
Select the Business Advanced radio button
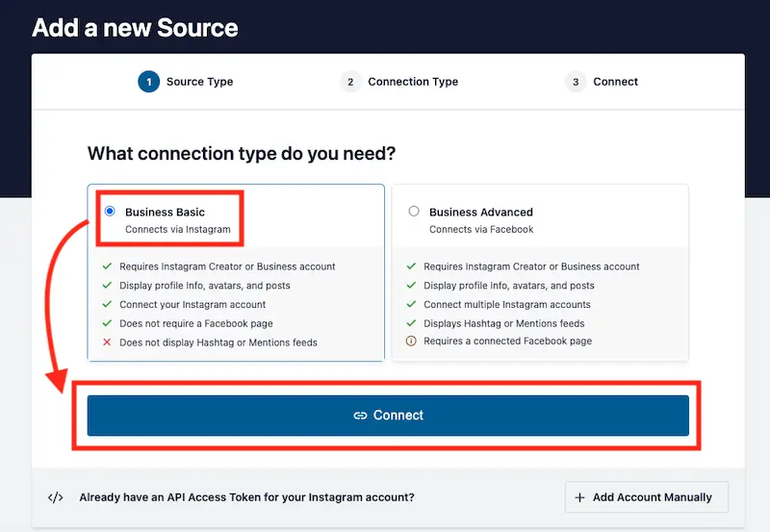(414, 211)
